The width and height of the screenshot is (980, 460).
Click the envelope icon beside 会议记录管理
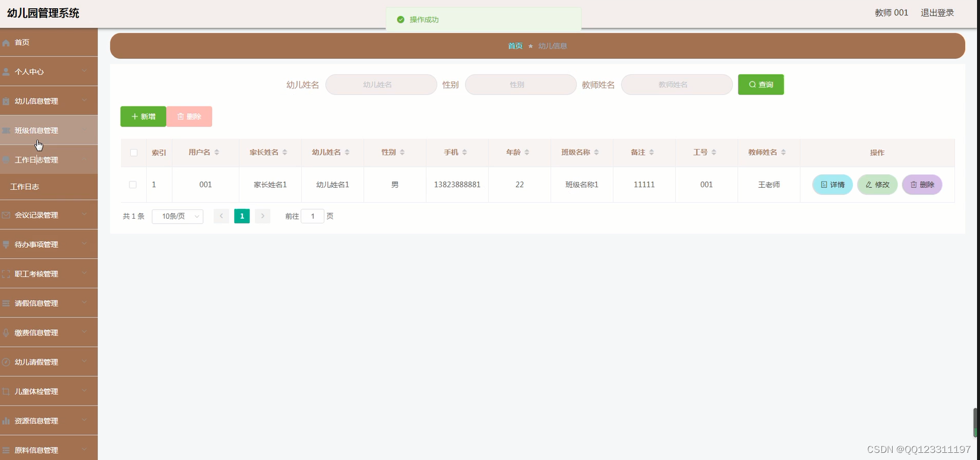6,215
